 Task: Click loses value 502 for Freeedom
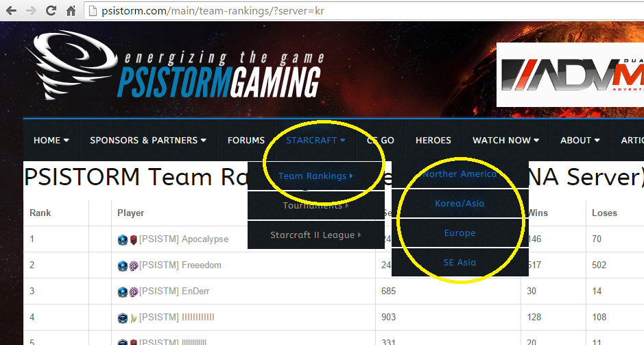coord(599,265)
